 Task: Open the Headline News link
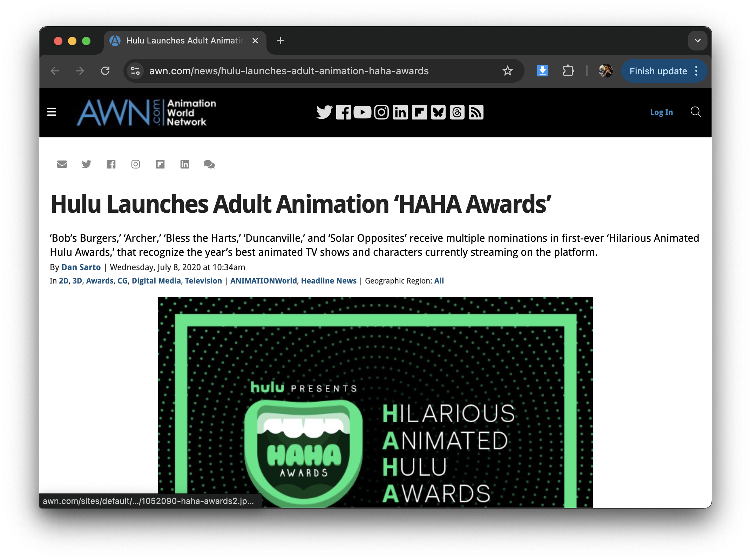[329, 281]
